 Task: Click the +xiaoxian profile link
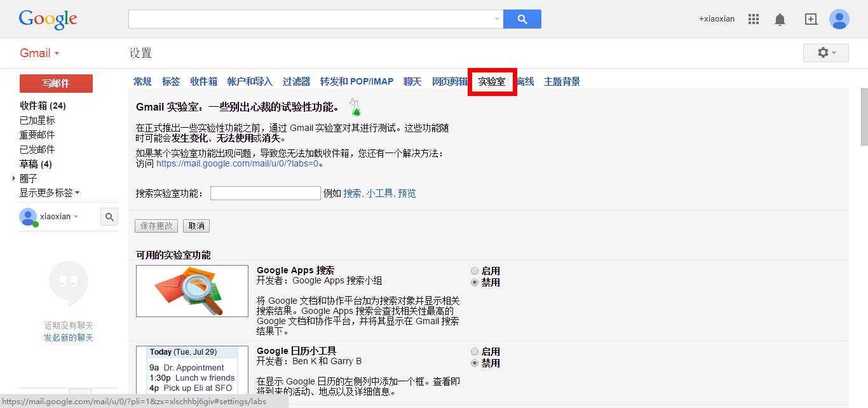(x=717, y=19)
